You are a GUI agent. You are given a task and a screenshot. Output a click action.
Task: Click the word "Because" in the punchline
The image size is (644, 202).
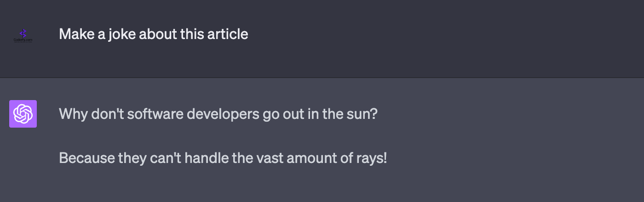coord(87,158)
